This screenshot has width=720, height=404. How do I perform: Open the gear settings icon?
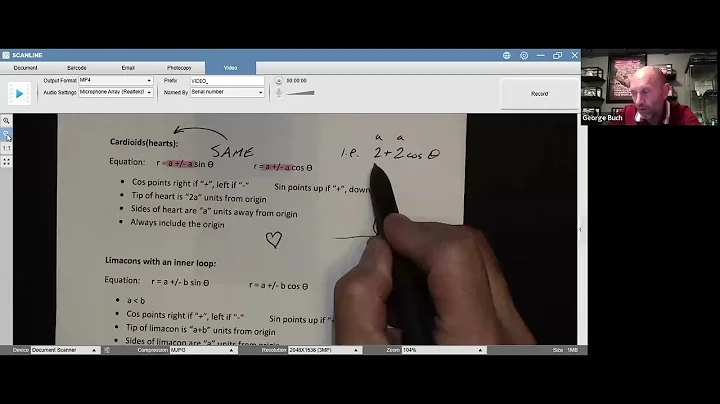(524, 55)
